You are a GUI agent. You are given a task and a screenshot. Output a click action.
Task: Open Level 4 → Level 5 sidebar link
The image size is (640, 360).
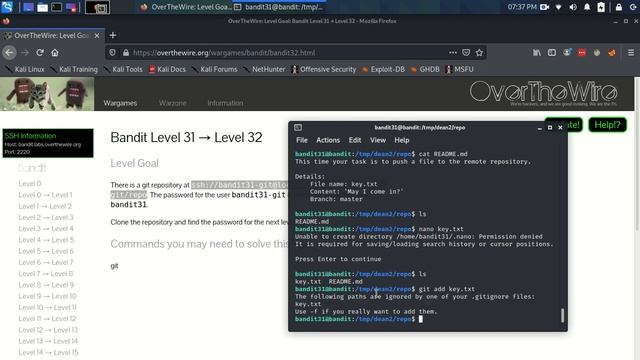click(46, 240)
